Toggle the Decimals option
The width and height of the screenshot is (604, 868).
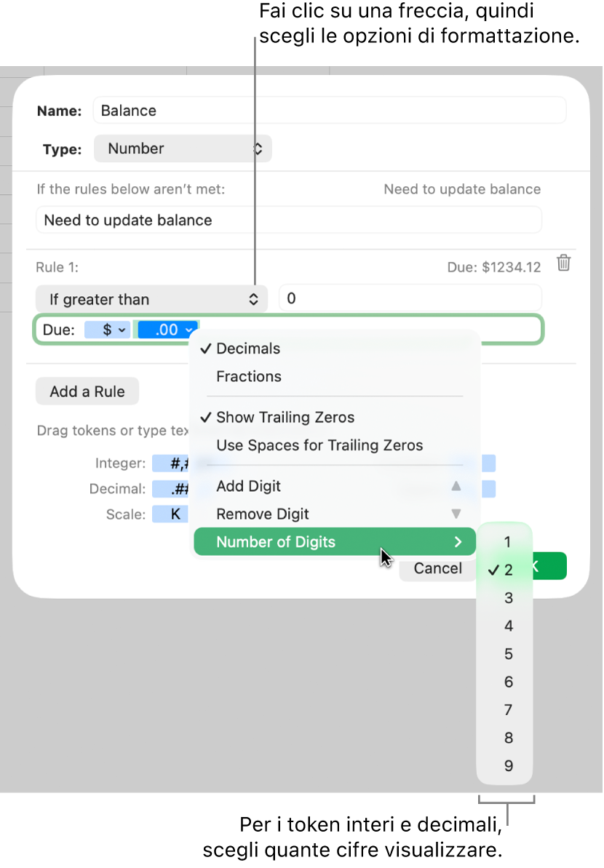(x=247, y=349)
